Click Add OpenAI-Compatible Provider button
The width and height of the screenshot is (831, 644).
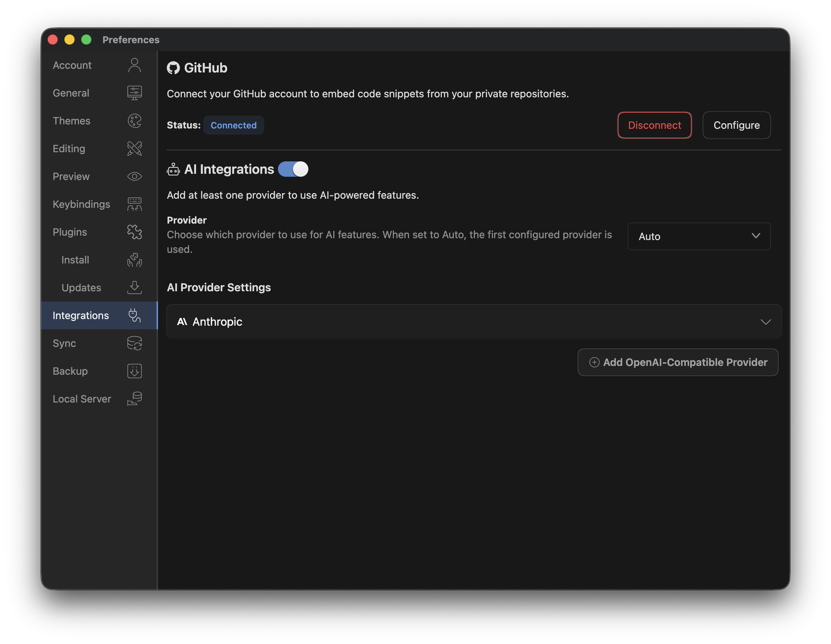pos(677,362)
